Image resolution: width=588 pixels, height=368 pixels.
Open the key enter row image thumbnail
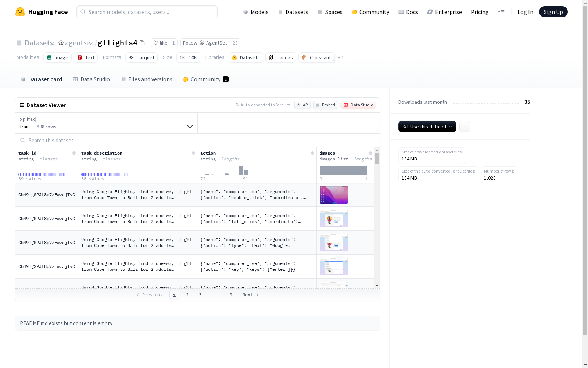[334, 266]
